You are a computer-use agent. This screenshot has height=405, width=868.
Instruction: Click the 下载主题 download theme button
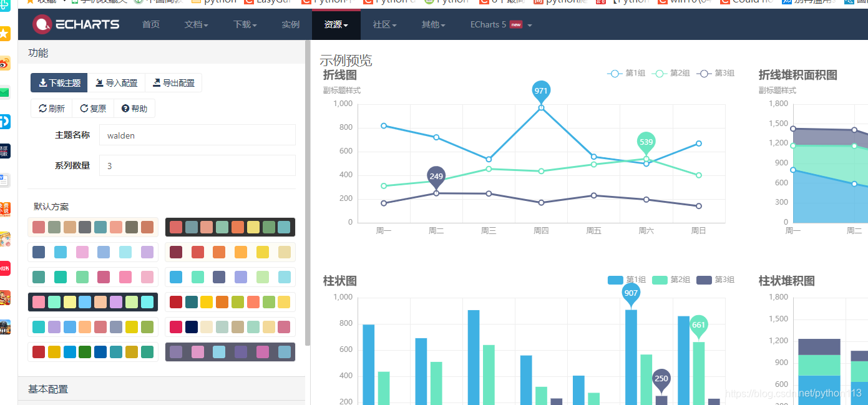tap(59, 83)
